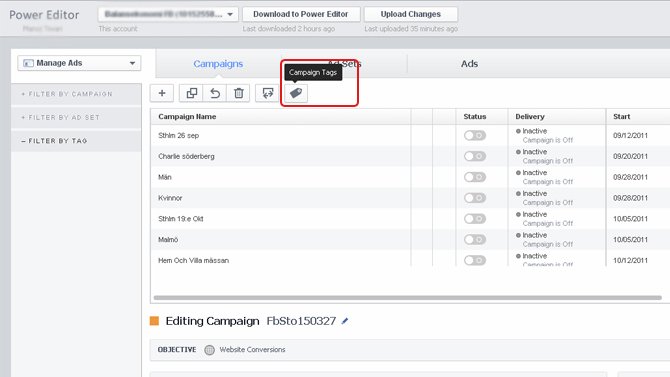The image size is (670, 377).
Task: Click start date 09/12/2011
Action: (630, 135)
